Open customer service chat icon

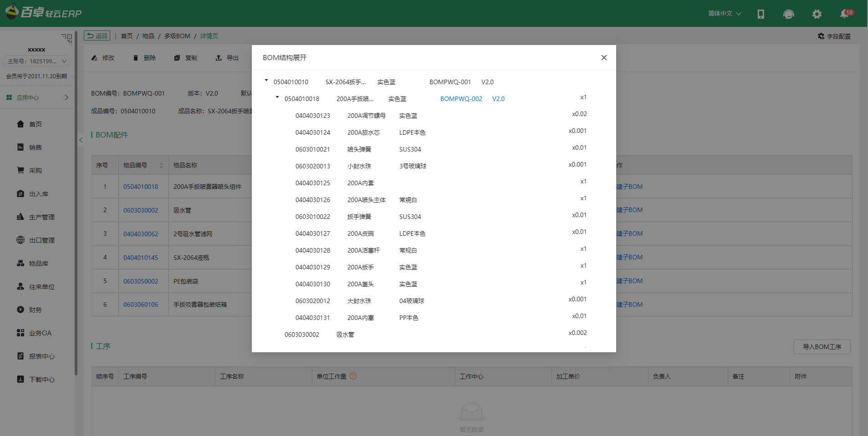click(789, 14)
